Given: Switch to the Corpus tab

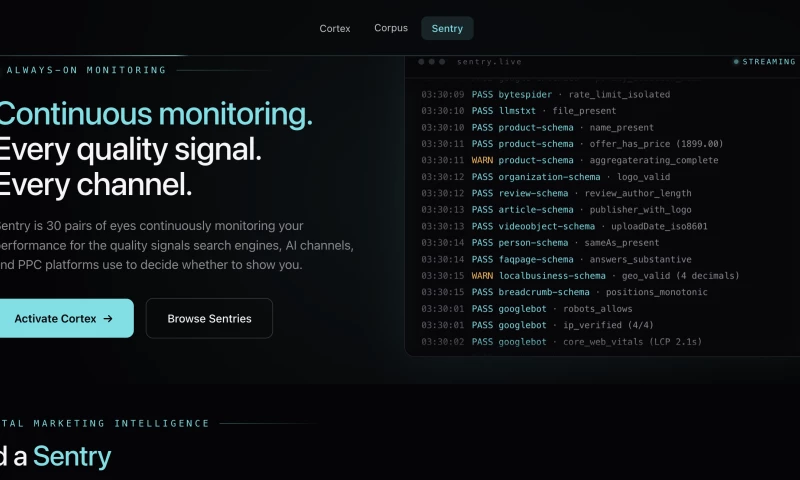Looking at the screenshot, I should point(391,28).
